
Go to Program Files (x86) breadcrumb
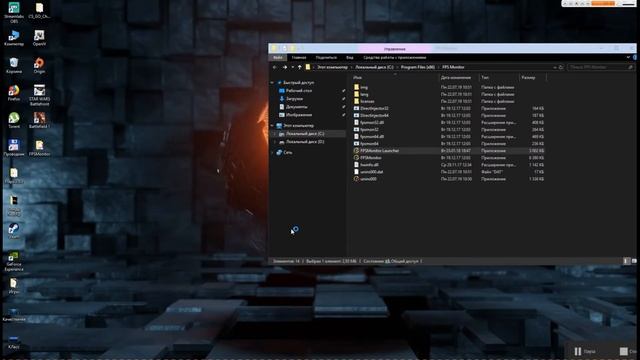click(418, 67)
